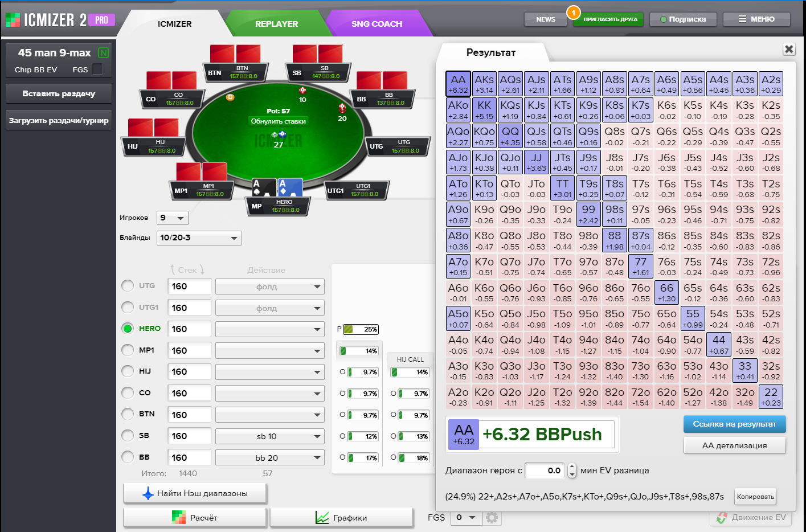Select the UTG position radio button
The image size is (806, 532).
point(128,286)
